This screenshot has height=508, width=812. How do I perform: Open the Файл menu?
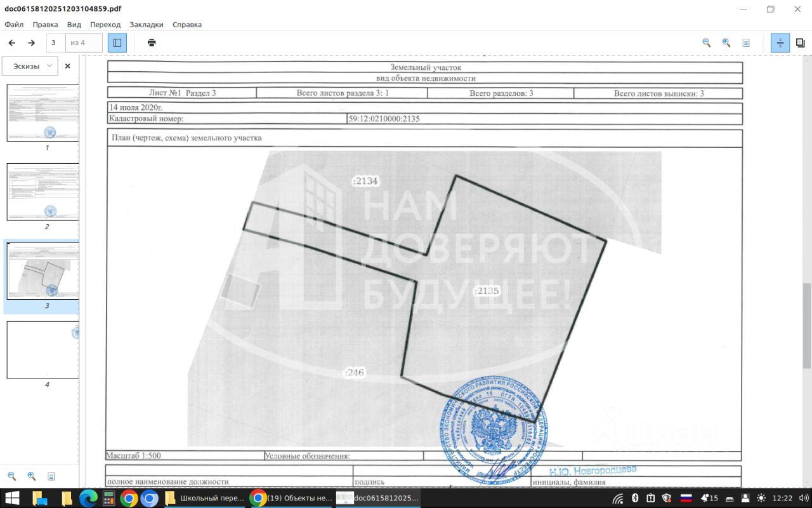pos(14,25)
